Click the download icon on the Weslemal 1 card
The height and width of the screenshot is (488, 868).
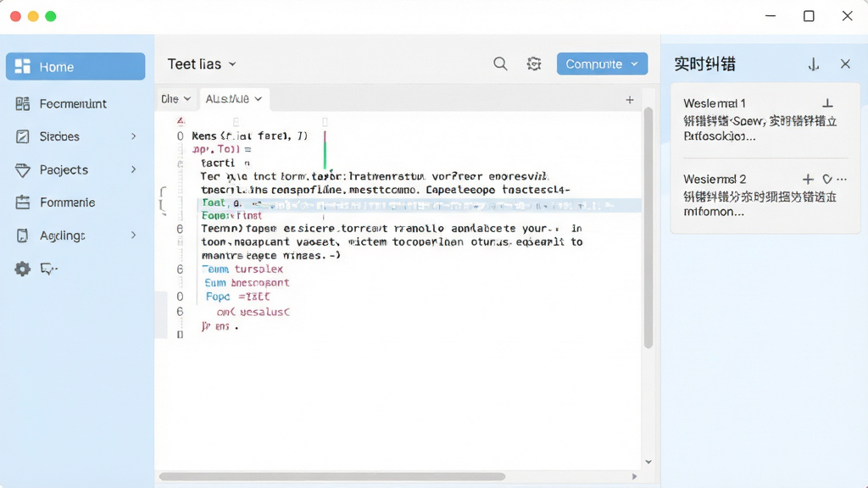pyautogui.click(x=827, y=103)
